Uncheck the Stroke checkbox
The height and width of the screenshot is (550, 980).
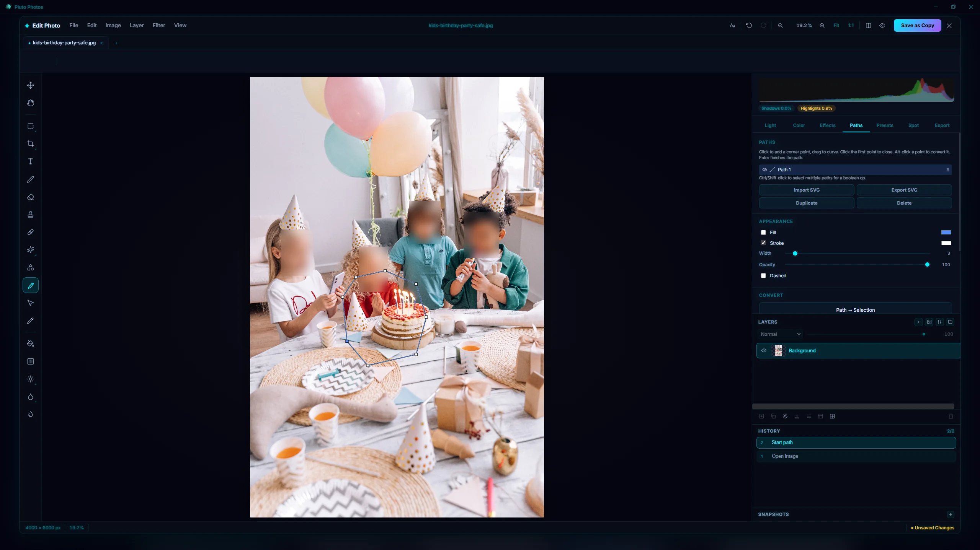click(763, 243)
